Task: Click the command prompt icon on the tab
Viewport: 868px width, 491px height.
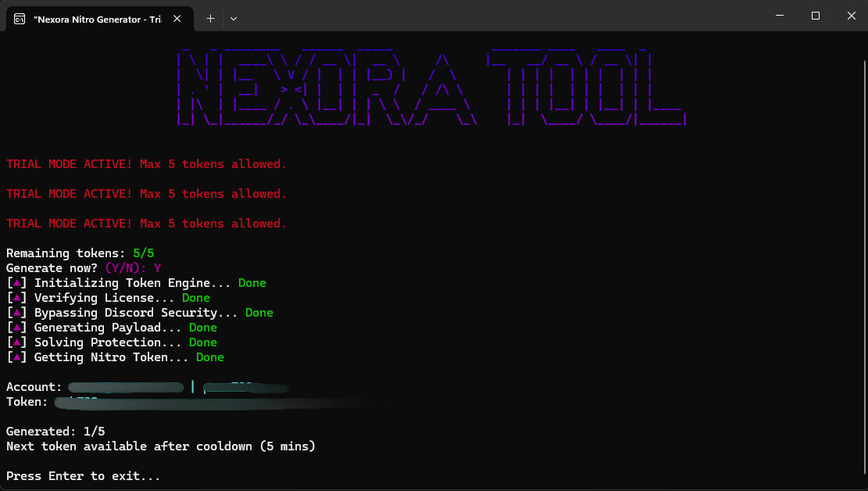Action: click(x=20, y=17)
